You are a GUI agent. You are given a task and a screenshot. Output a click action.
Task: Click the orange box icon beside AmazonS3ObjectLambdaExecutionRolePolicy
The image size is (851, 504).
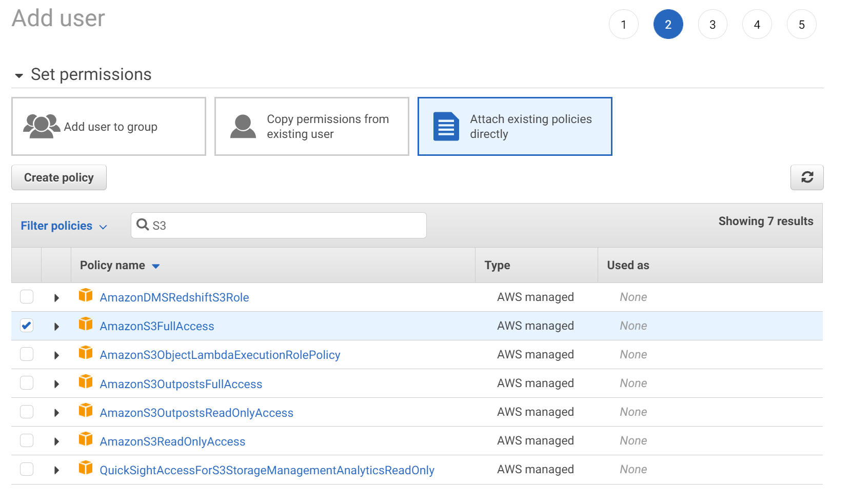click(86, 353)
